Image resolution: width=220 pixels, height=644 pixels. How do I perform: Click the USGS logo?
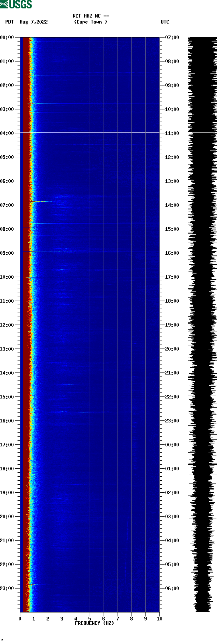click(16, 4)
